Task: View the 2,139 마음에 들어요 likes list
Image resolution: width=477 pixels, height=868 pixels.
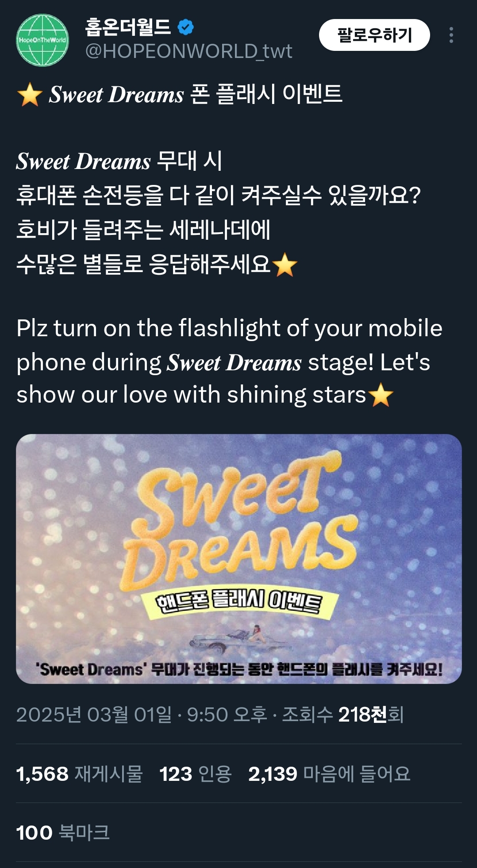Action: pyautogui.click(x=329, y=774)
